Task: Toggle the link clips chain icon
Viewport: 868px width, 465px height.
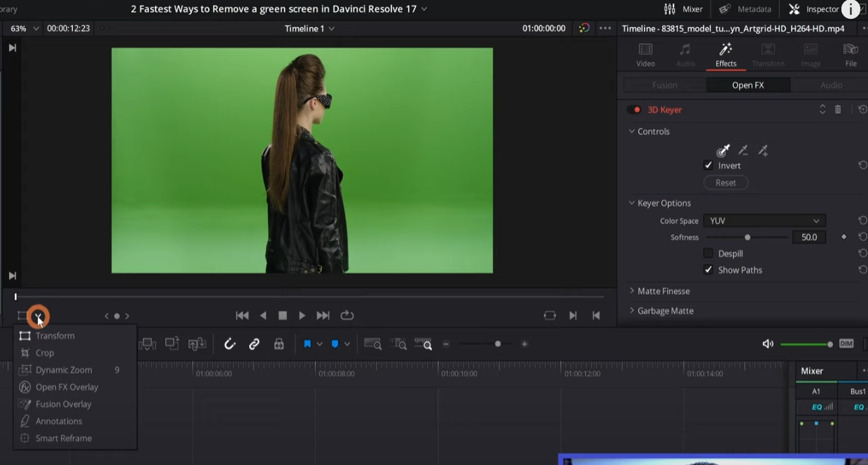Action: [254, 344]
